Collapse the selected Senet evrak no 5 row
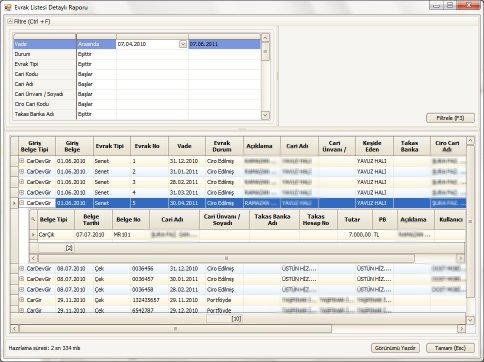 22,203
